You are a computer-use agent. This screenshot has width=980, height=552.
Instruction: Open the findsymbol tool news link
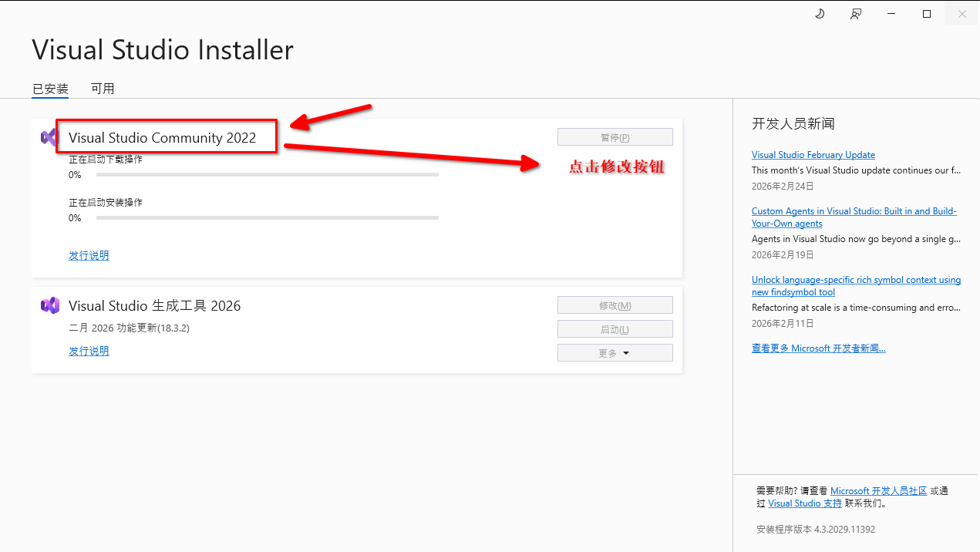pos(856,280)
